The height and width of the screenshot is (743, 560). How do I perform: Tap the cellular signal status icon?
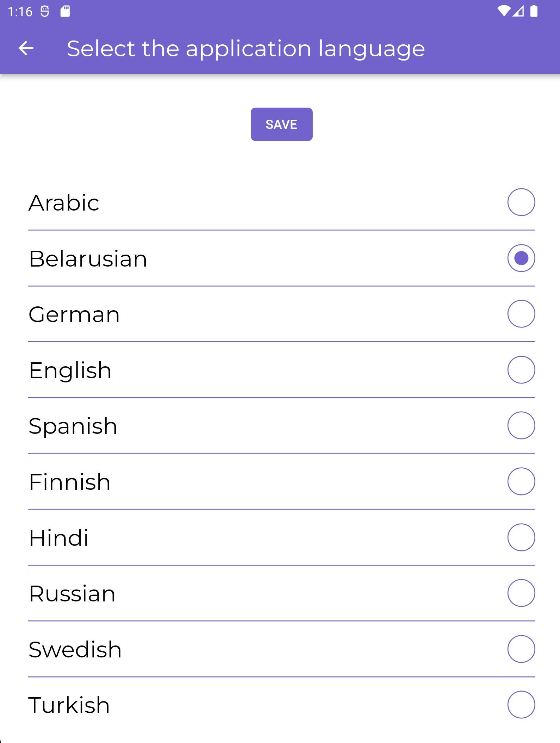pyautogui.click(x=518, y=11)
